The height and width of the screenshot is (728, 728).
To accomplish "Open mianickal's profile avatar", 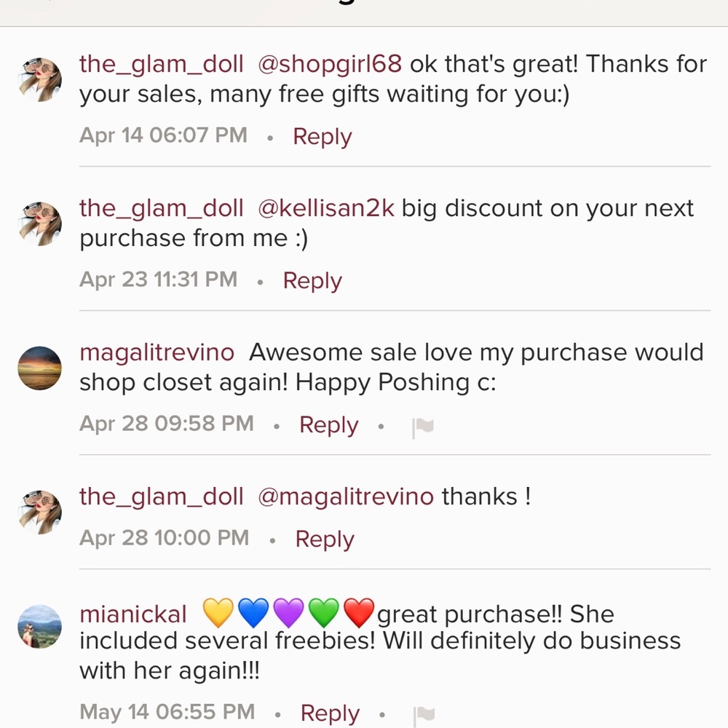I will click(39, 626).
